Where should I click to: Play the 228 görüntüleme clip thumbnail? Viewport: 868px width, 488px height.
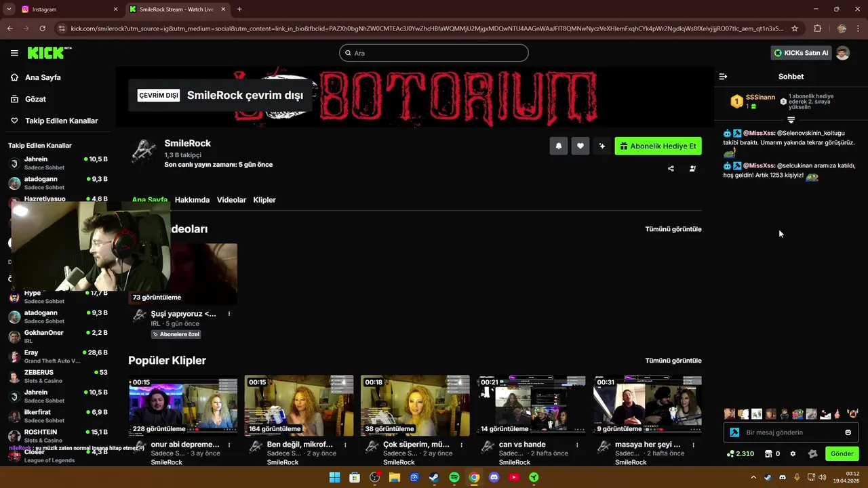coord(183,405)
